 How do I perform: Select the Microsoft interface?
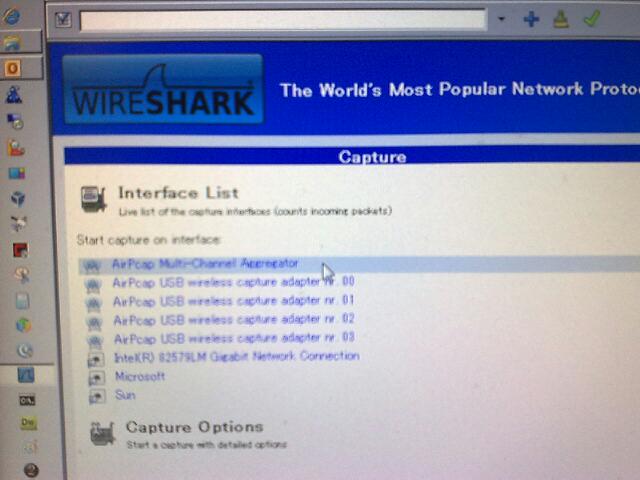pyautogui.click(x=140, y=376)
